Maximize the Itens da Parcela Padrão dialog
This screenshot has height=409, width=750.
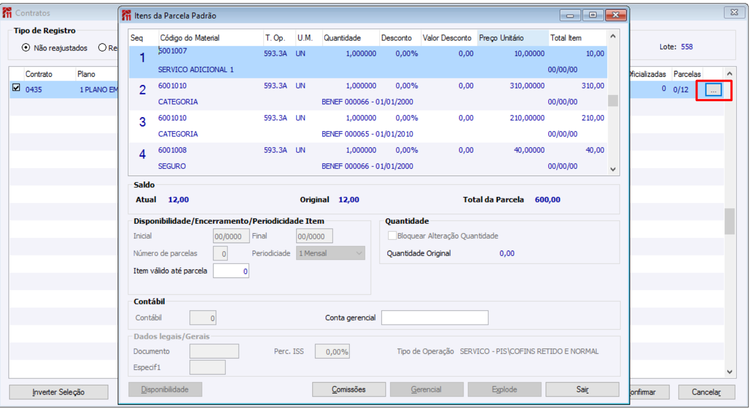pyautogui.click(x=592, y=15)
